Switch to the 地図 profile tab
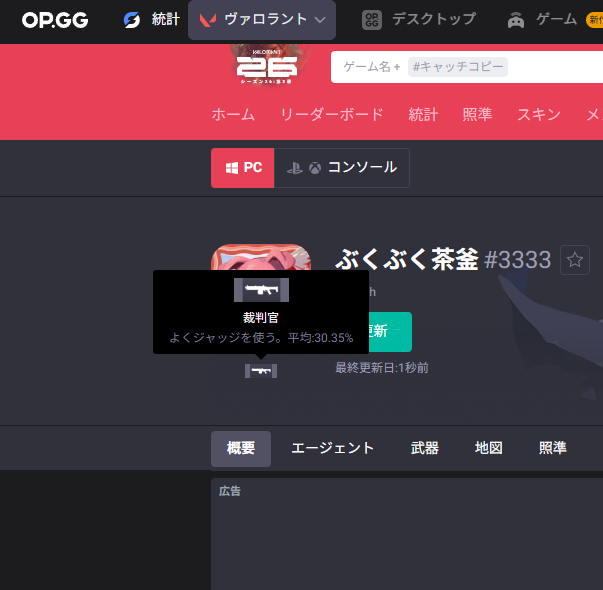603x590 pixels. pyautogui.click(x=488, y=448)
